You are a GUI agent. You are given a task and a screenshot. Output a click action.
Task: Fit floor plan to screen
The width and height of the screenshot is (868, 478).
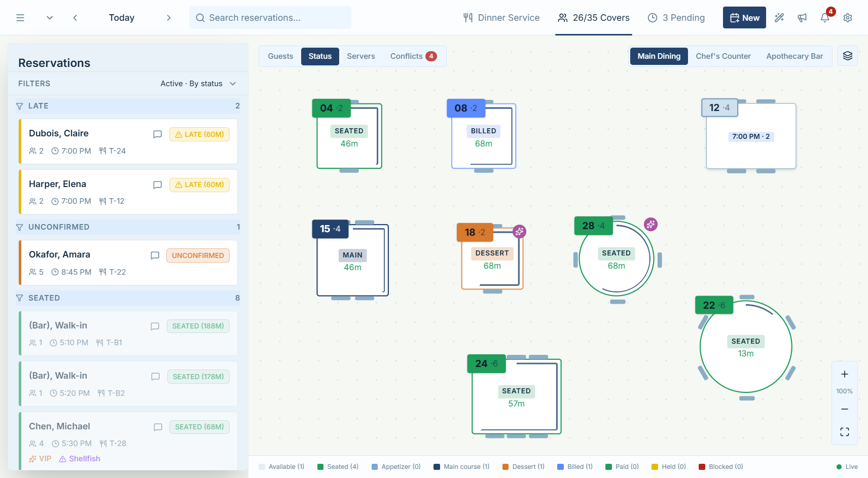pos(845,432)
